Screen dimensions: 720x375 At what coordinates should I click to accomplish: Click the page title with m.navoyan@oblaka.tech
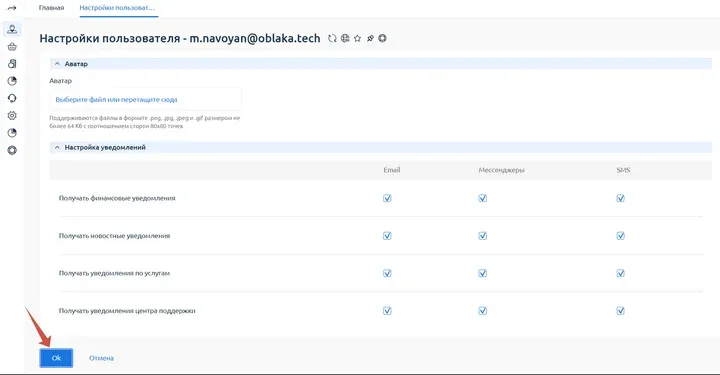click(x=180, y=39)
